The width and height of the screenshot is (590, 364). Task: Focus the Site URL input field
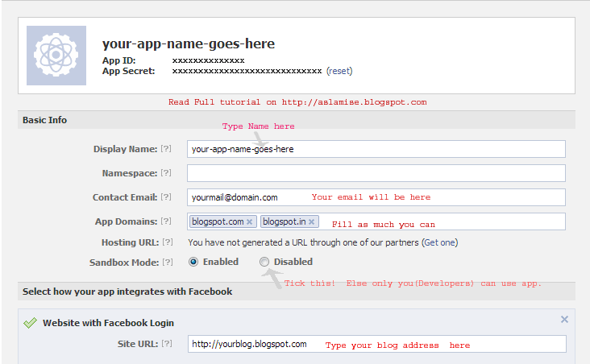[377, 344]
